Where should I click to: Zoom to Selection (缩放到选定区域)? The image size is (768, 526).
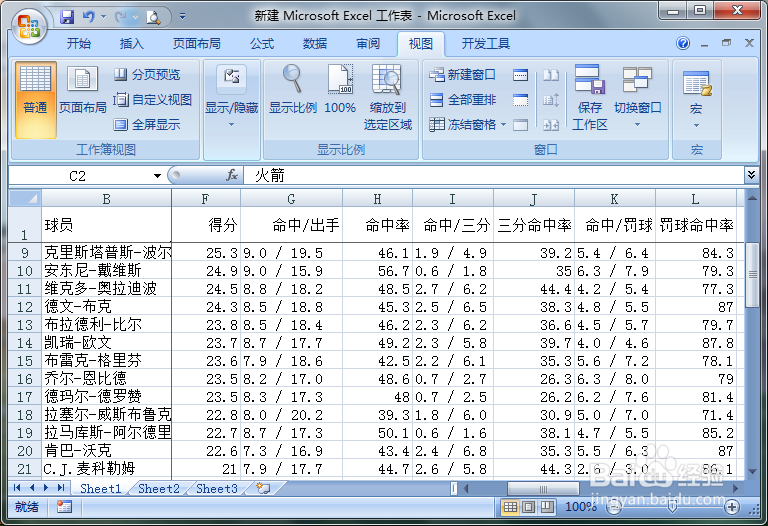[387, 97]
